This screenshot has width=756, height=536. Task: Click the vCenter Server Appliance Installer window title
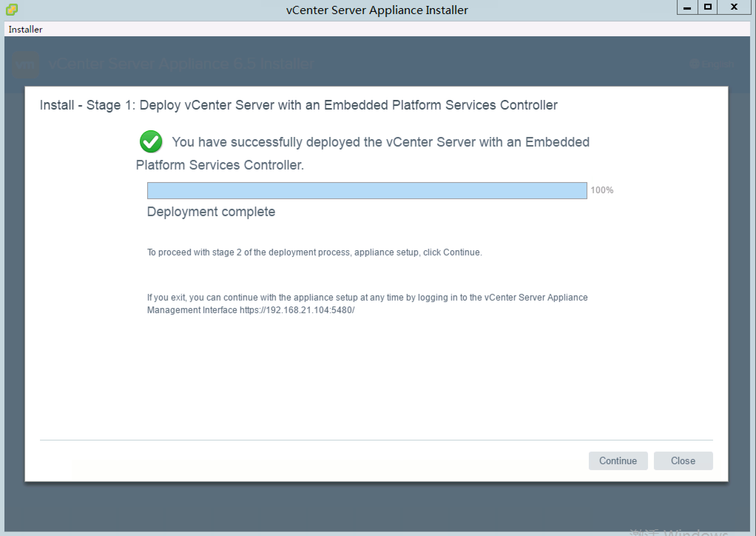[377, 10]
